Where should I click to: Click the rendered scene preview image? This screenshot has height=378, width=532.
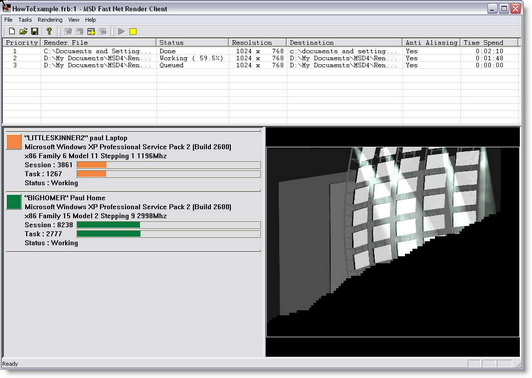pos(393,242)
